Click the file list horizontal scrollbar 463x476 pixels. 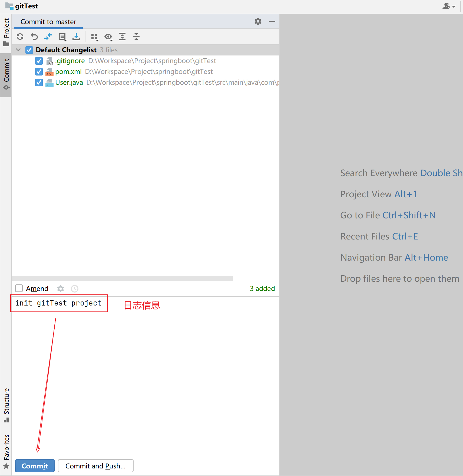coord(122,278)
